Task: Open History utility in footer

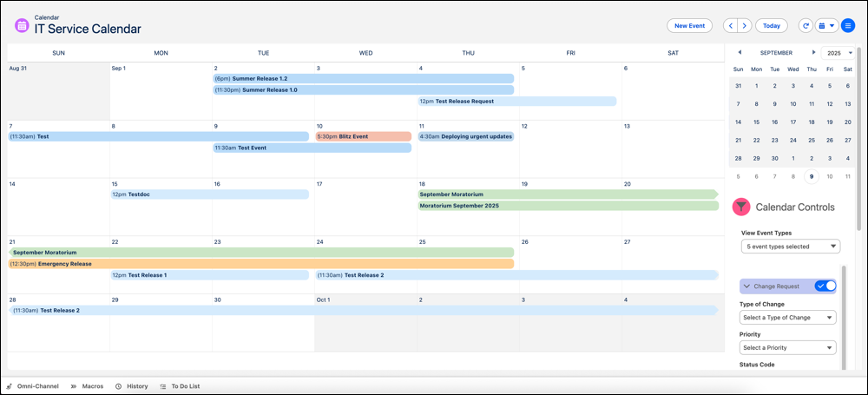Action: click(132, 386)
